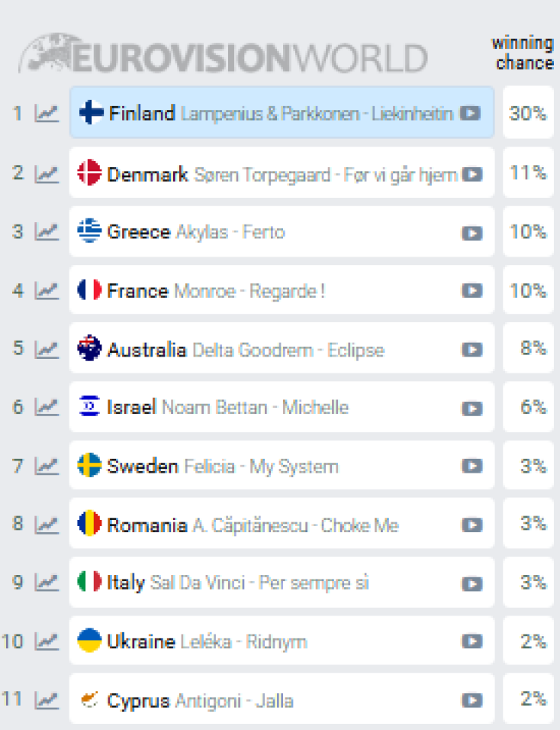Play Ukraine's 'Ridnym' video button
Screen dimensions: 560x730
point(472,641)
